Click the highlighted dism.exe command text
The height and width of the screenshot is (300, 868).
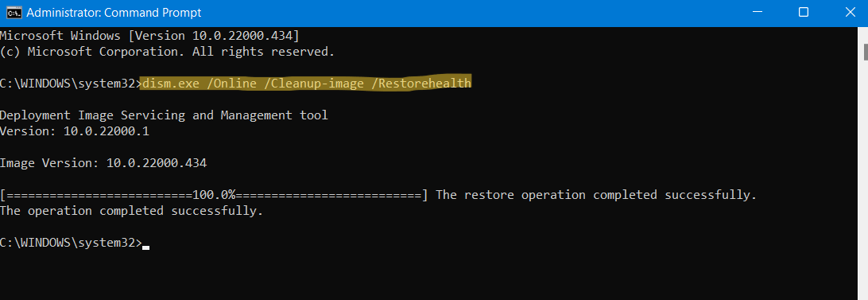[x=306, y=84]
